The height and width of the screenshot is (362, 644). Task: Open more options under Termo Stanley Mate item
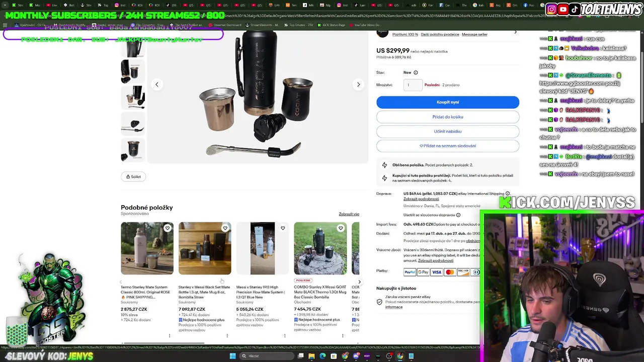169,335
